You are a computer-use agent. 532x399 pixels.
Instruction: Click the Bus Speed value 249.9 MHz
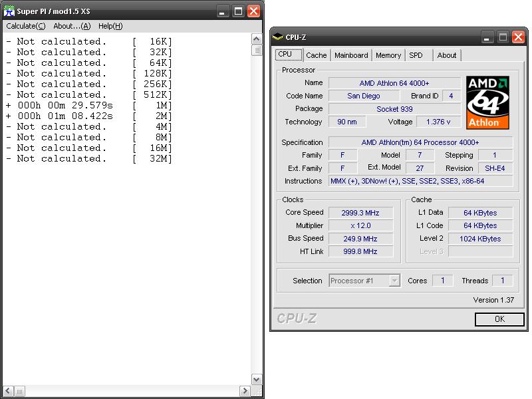(x=360, y=239)
